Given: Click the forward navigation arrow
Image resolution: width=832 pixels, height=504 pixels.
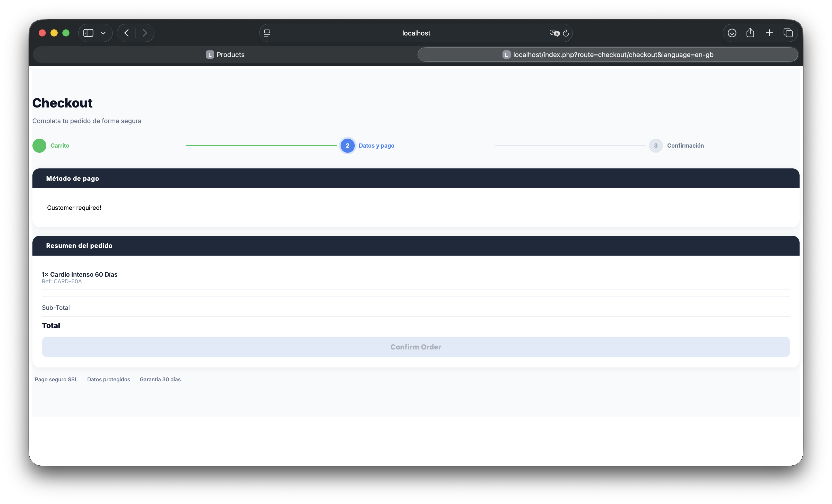Looking at the screenshot, I should coord(145,33).
